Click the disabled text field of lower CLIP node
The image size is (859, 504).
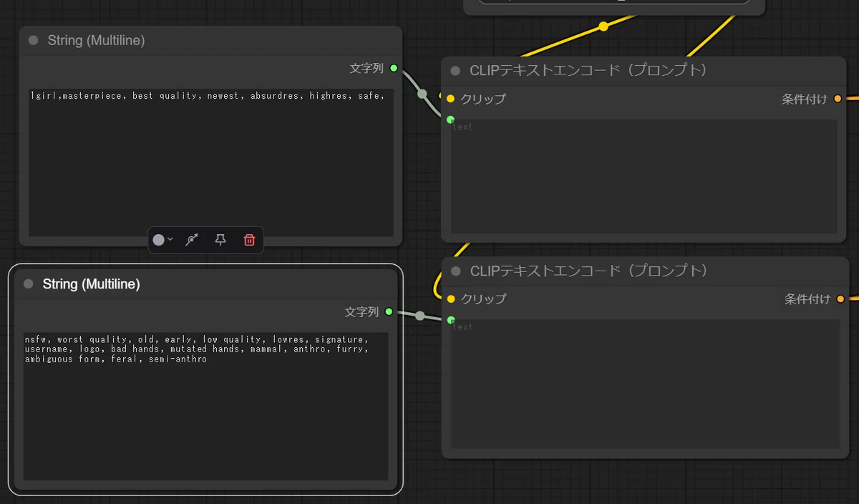(644, 384)
